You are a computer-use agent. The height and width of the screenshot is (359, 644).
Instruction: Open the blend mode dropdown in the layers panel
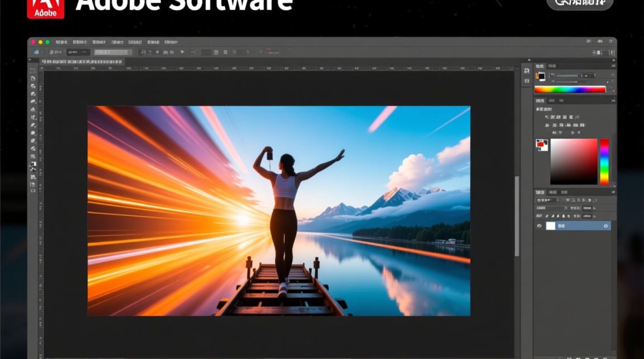point(547,200)
